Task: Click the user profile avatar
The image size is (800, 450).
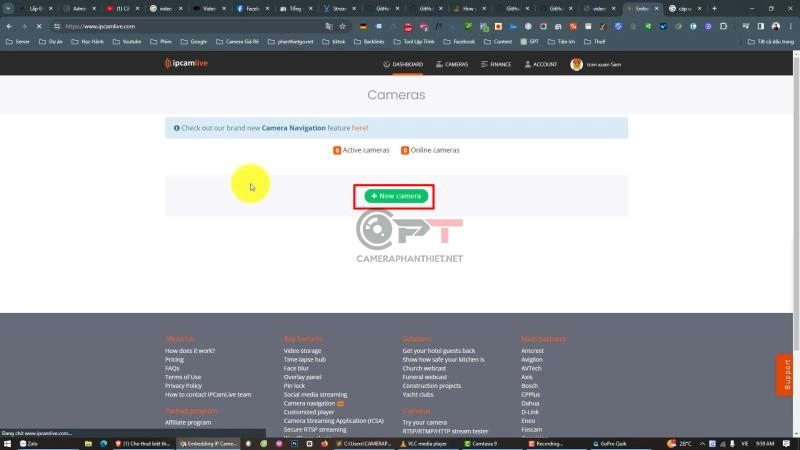Action: [576, 64]
